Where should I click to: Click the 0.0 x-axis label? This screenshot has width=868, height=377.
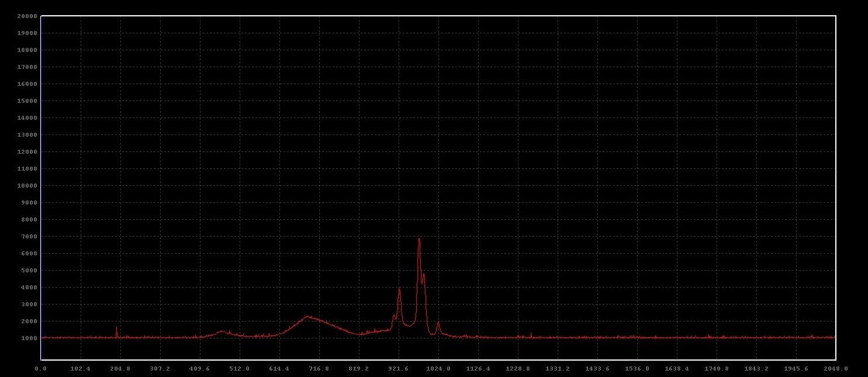[x=41, y=369]
